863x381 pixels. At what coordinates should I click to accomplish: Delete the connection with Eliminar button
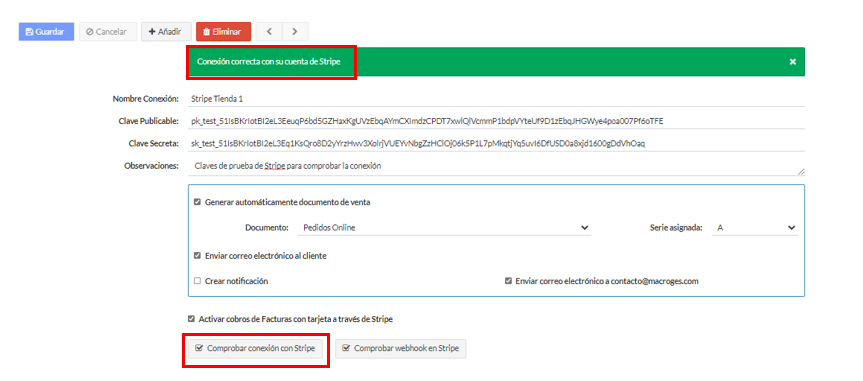[223, 32]
